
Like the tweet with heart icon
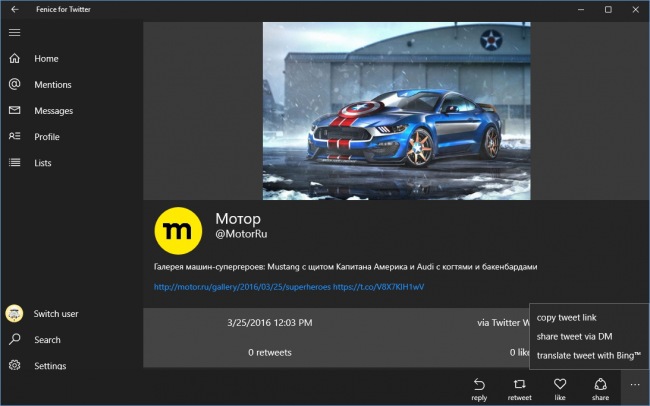(x=560, y=389)
